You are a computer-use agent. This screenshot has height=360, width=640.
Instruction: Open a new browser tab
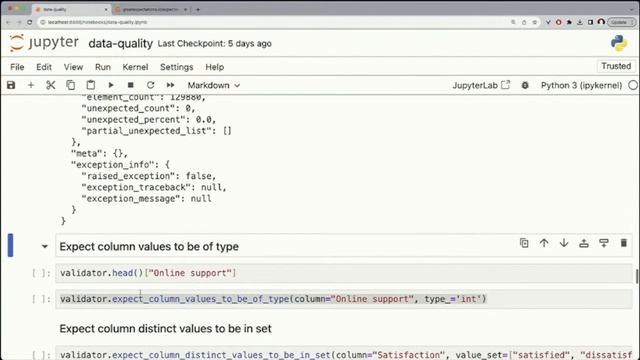198,9
